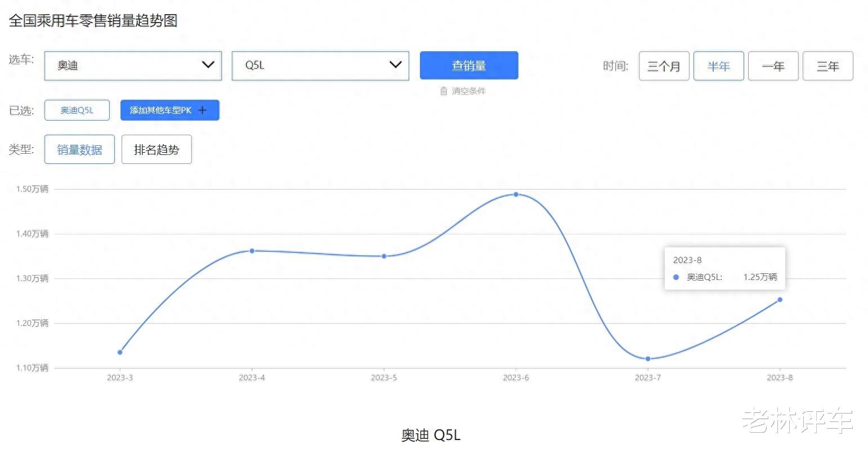Screen dimensions: 868x453
Task: Click the 奥迪 brand selection box
Action: tap(133, 65)
